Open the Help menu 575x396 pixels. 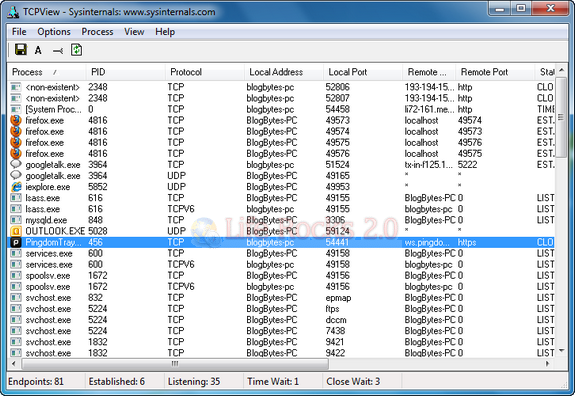click(165, 32)
